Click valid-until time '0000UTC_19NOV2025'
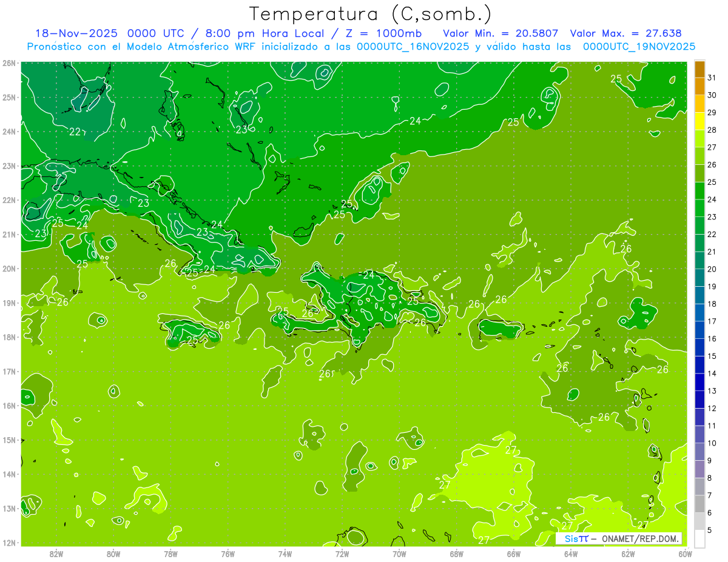Screen dimensions: 728x562 [x=639, y=47]
